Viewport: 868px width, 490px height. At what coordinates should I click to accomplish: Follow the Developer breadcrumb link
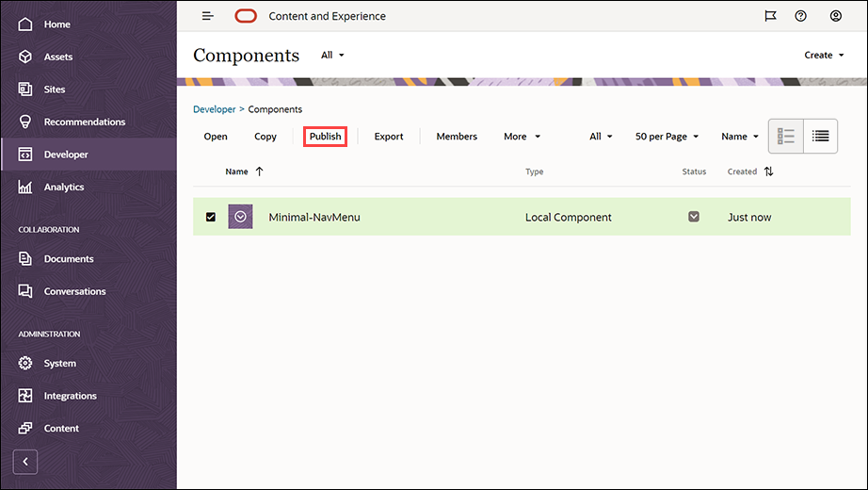[215, 109]
